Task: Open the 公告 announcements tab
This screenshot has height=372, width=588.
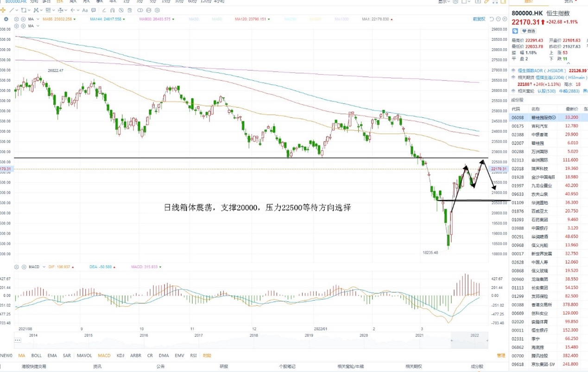Action: 160,366
